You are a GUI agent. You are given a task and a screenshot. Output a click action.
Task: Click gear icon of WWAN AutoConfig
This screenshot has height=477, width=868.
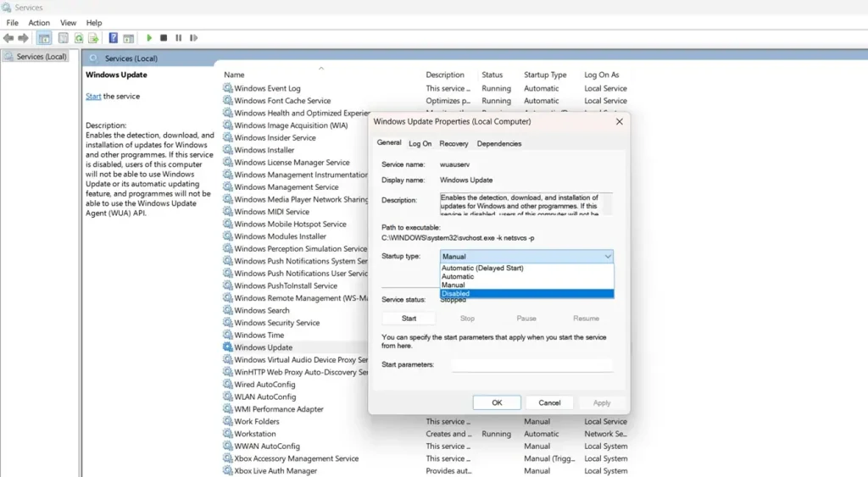[x=227, y=446]
